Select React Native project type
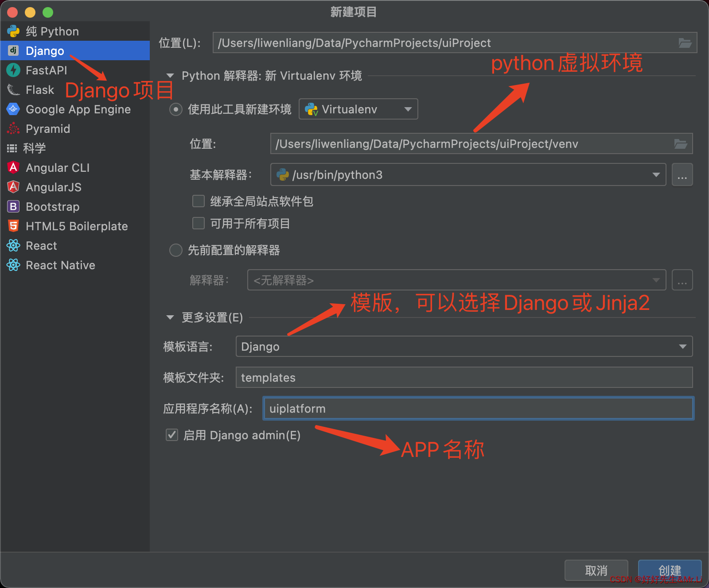 [75, 265]
